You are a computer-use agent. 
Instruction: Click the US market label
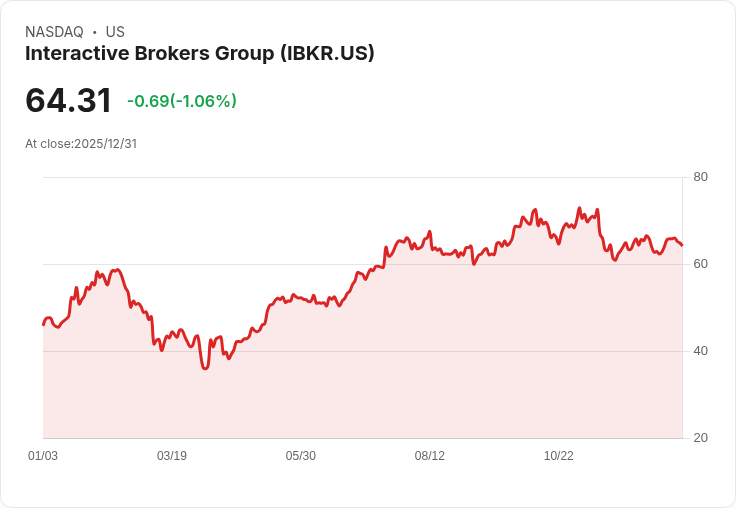(x=115, y=32)
